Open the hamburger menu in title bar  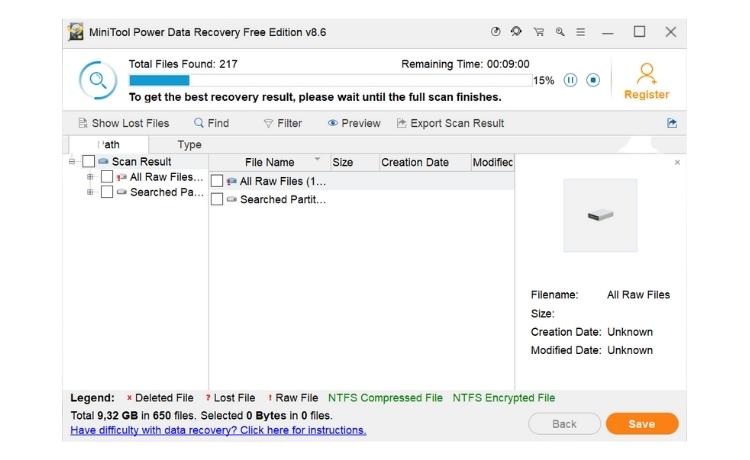pyautogui.click(x=581, y=32)
